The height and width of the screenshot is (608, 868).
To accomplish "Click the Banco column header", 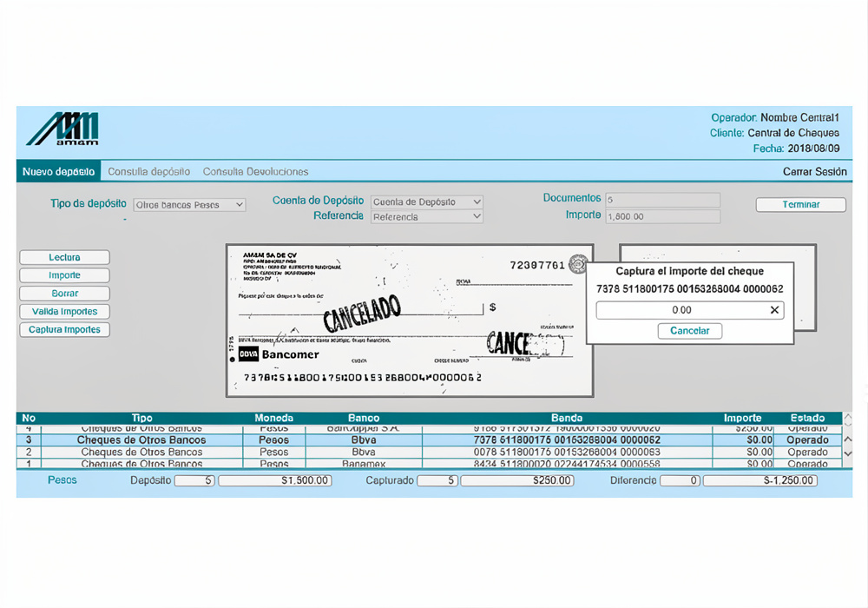I will pos(364,418).
